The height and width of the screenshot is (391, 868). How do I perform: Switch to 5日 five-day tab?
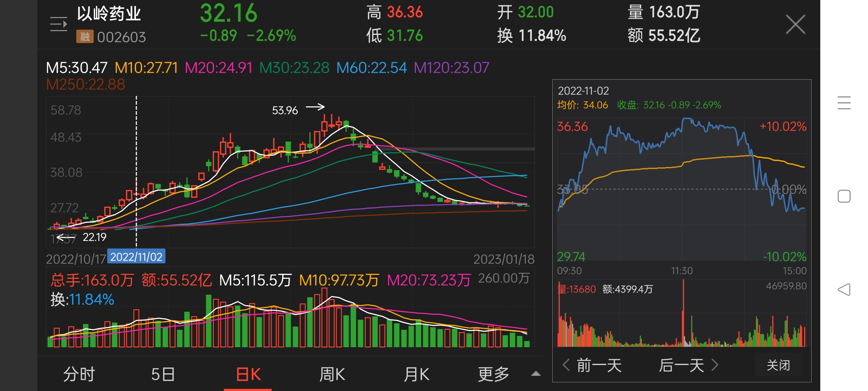point(163,374)
